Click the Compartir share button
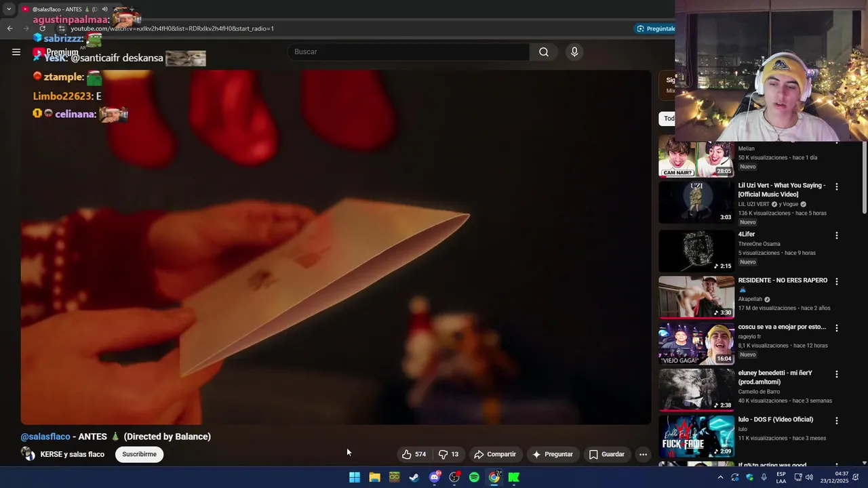 coord(495,454)
